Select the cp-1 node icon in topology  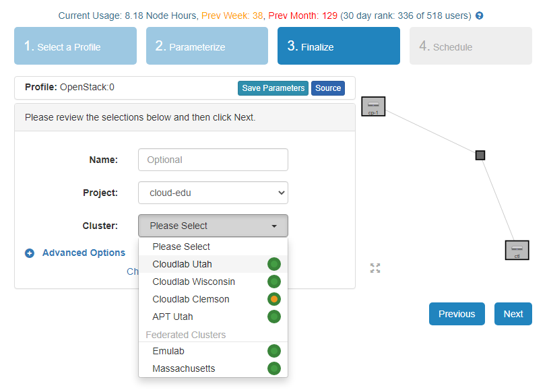pyautogui.click(x=373, y=106)
